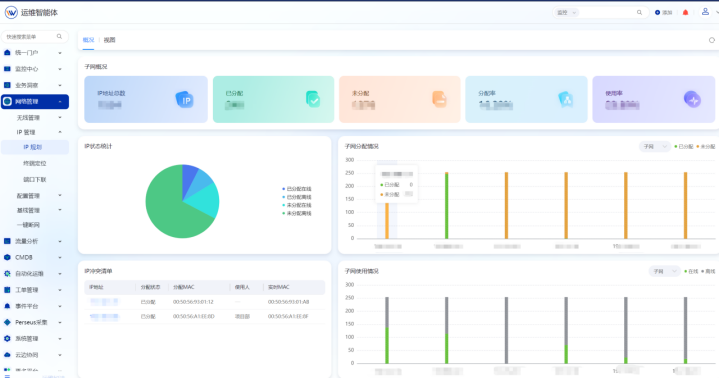Open the IP link in the 项目部 row

click(x=104, y=316)
